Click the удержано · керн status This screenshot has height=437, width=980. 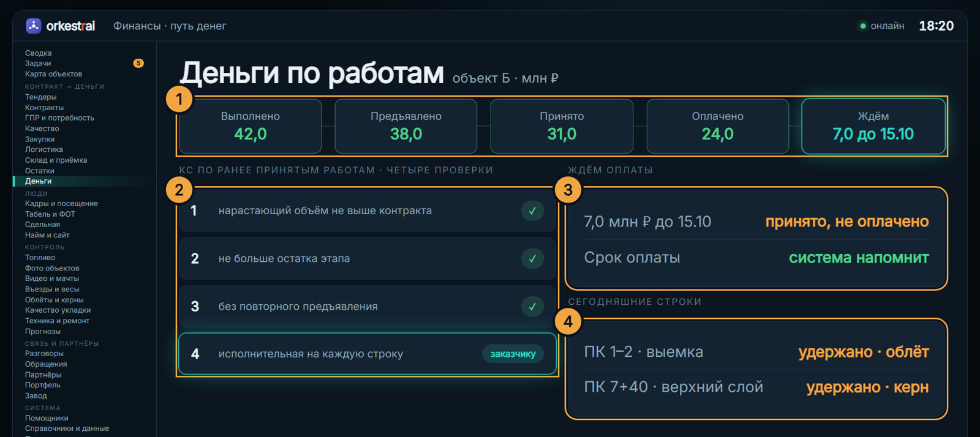click(x=867, y=387)
